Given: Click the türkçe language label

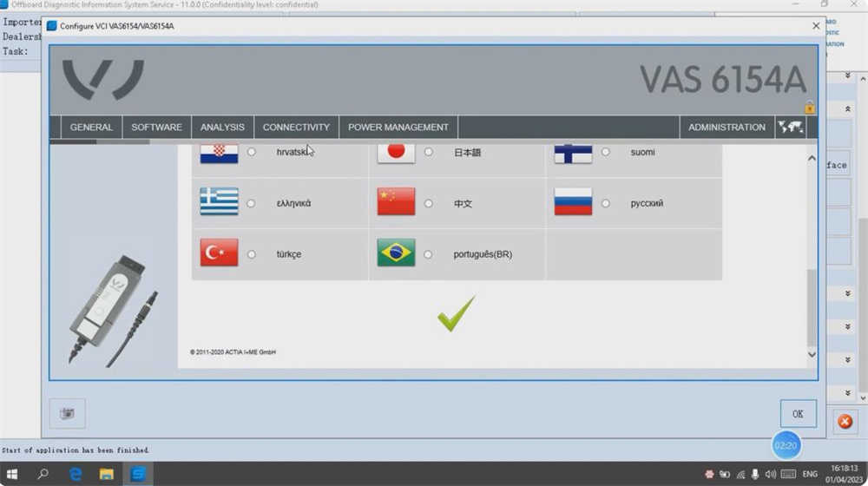Looking at the screenshot, I should coord(289,254).
